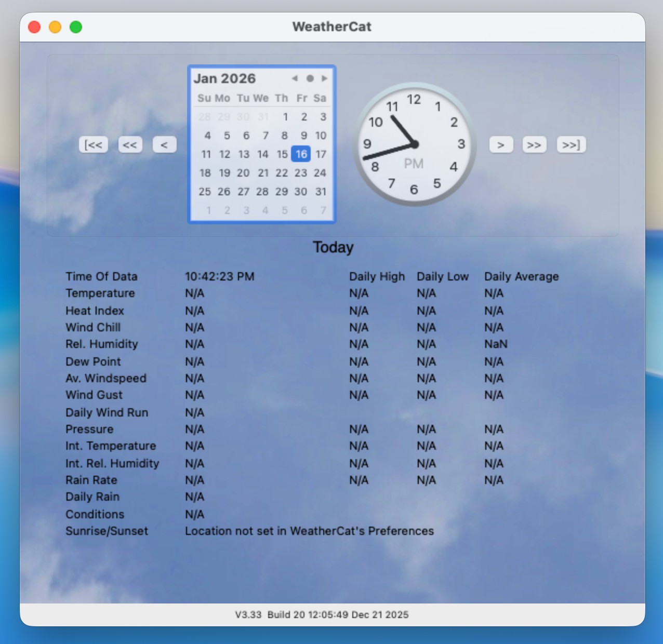The height and width of the screenshot is (644, 663).
Task: Jump to latest record with >>] button
Action: [x=571, y=145]
